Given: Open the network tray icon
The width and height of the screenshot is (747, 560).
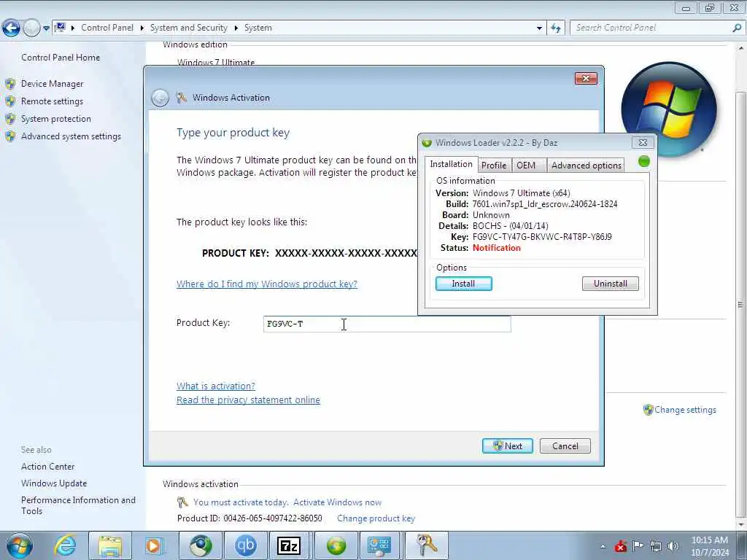Looking at the screenshot, I should (656, 546).
